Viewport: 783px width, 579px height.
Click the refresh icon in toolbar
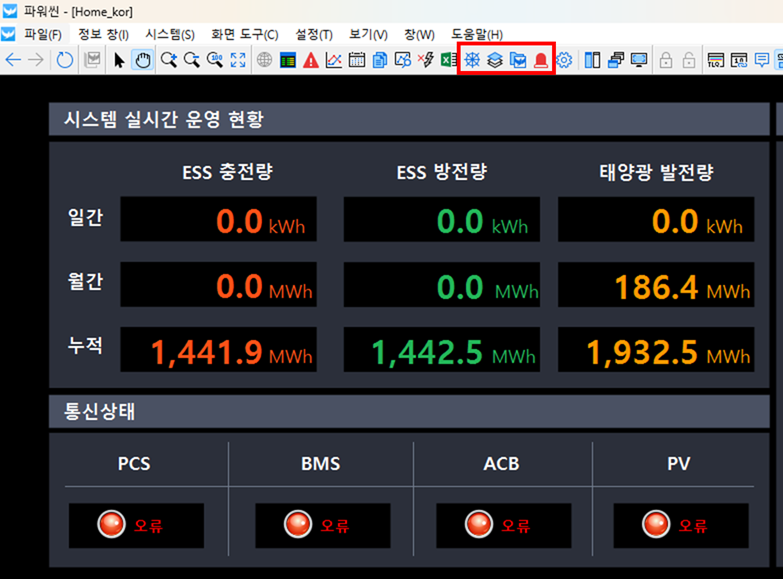click(x=65, y=60)
